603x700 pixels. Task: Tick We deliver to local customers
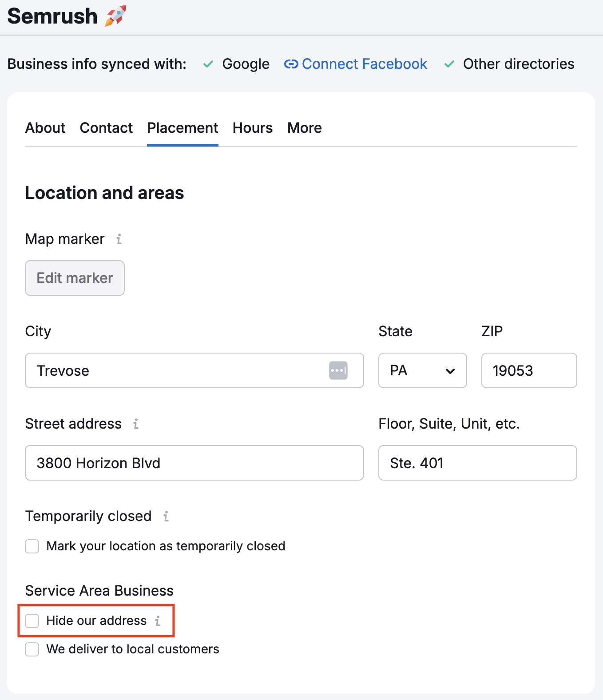32,649
